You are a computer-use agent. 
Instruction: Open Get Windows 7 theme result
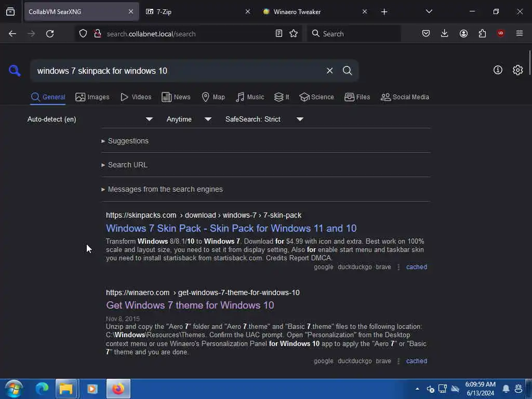point(190,305)
